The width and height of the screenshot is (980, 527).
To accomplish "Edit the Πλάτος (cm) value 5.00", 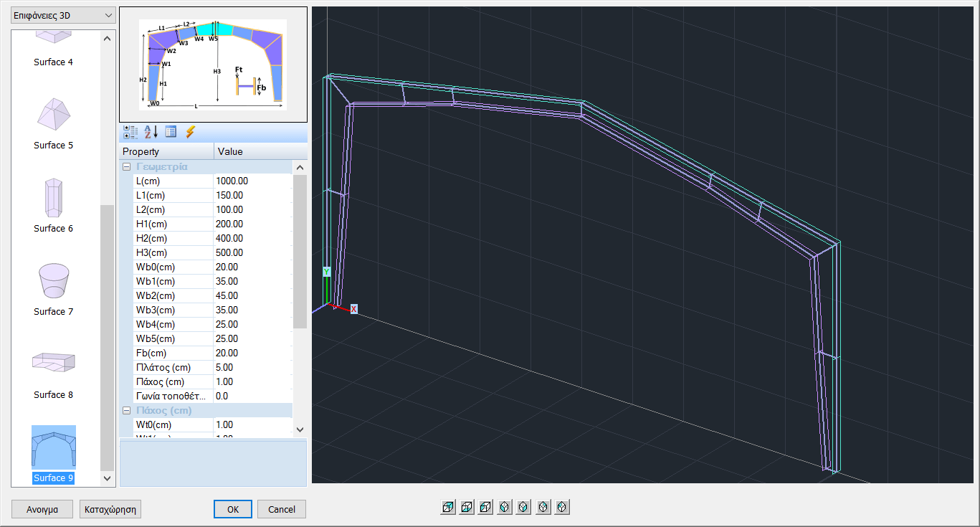I will click(253, 367).
